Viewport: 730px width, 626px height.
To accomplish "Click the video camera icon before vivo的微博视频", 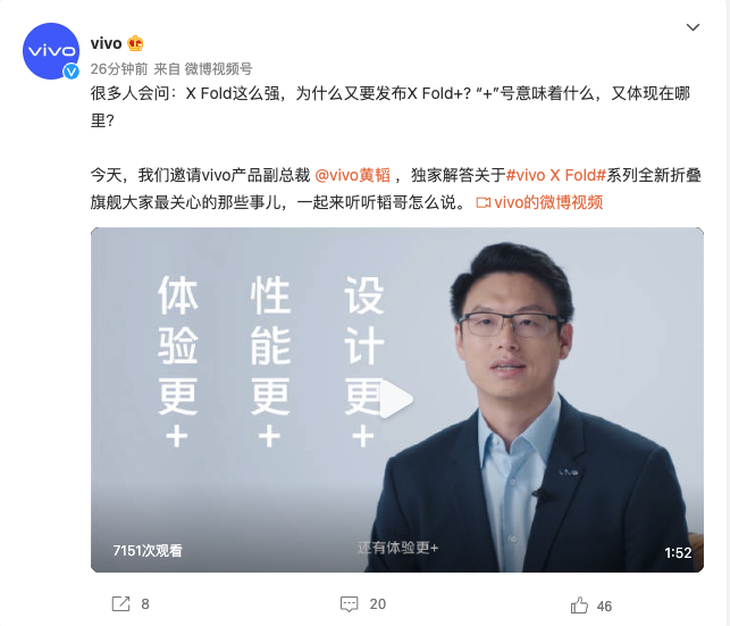I will 483,202.
